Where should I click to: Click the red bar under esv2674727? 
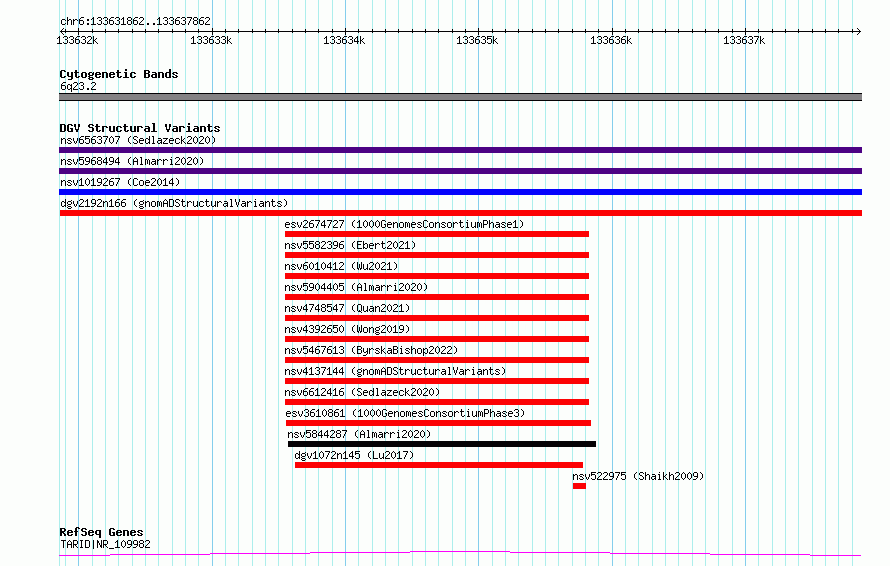tap(436, 234)
